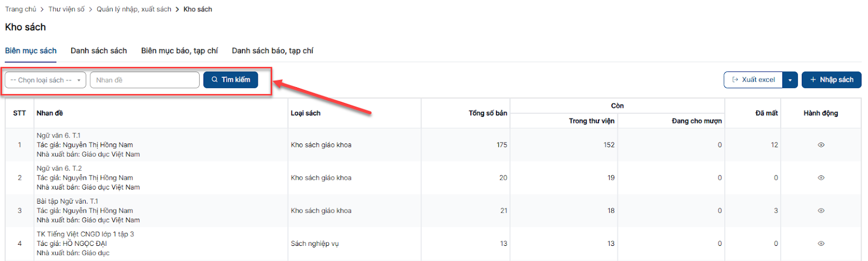Open view icon for TK Tiếng Việt CNGD row
Image resolution: width=868 pixels, height=261 pixels.
821,244
